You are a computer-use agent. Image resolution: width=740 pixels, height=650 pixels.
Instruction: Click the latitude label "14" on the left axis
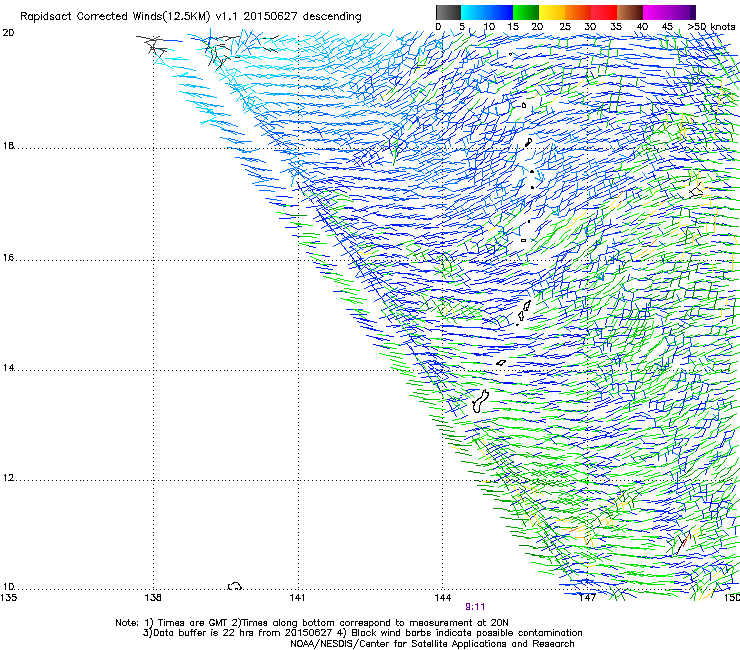(8, 368)
